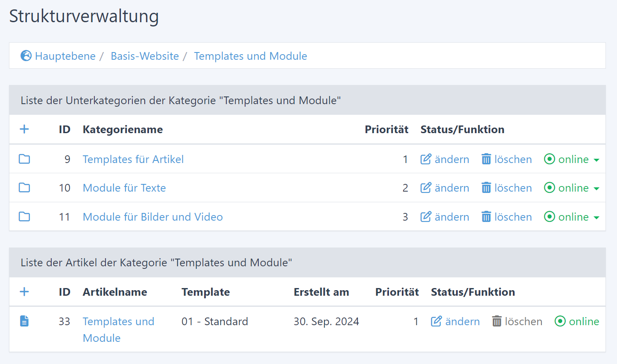This screenshot has height=364, width=617.
Task: Navigate to Basis-Website breadcrumb item
Action: (x=145, y=56)
